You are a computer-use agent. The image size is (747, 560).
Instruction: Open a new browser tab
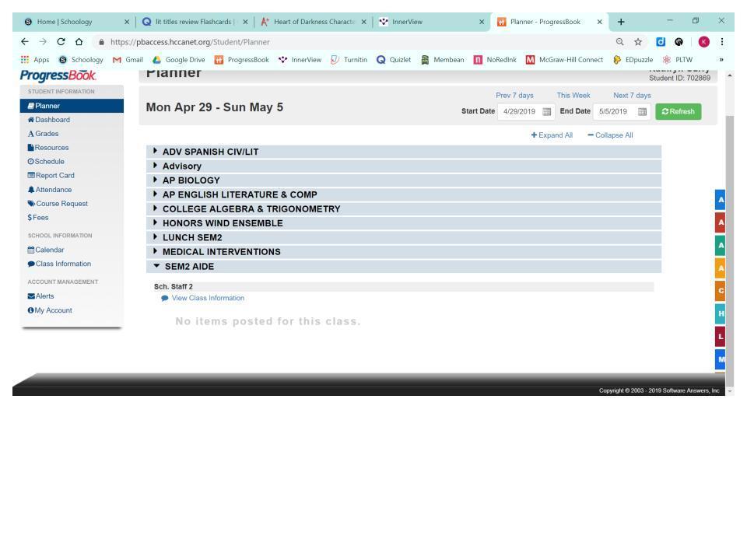(621, 22)
